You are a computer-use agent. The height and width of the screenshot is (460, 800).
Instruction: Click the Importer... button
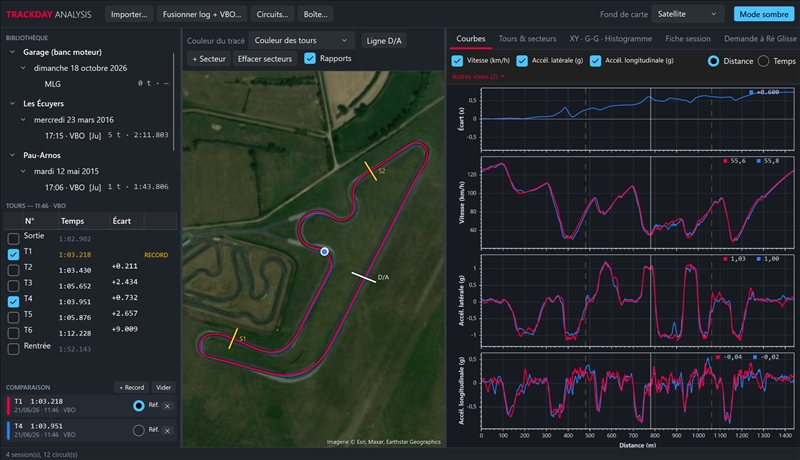click(129, 14)
